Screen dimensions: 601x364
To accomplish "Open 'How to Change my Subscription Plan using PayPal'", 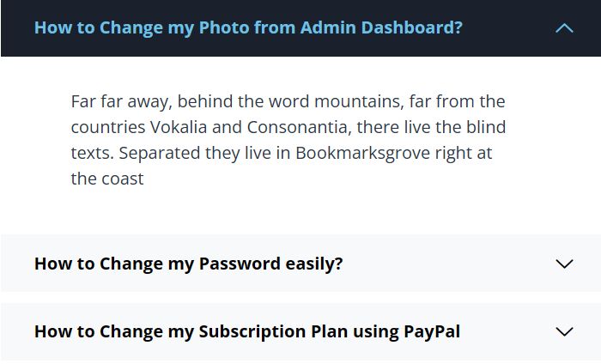I will [246, 331].
